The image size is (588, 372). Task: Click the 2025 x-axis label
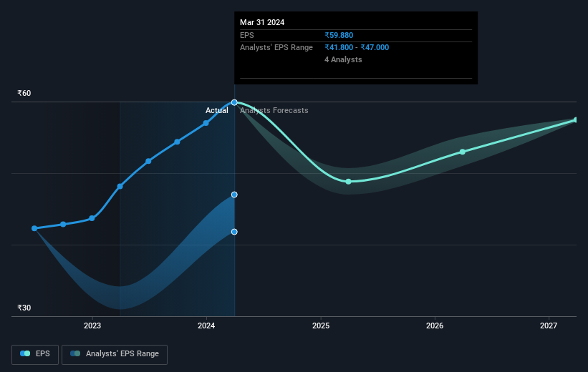coord(321,325)
